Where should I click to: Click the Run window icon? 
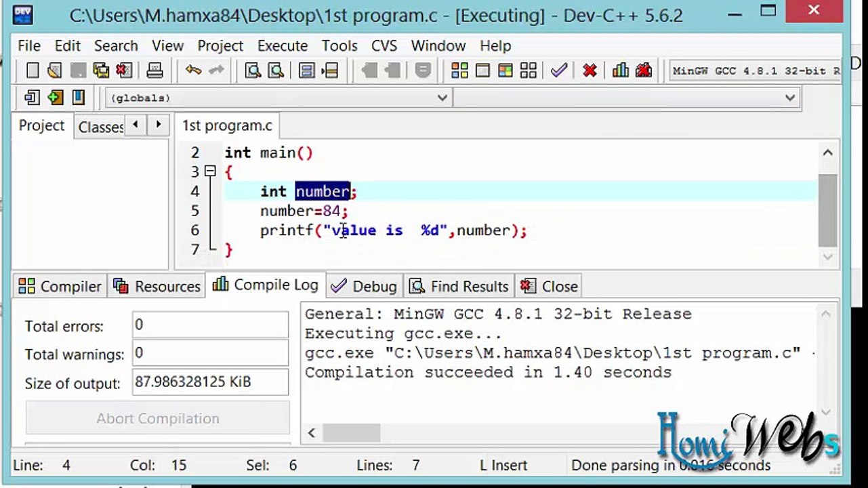tap(482, 70)
